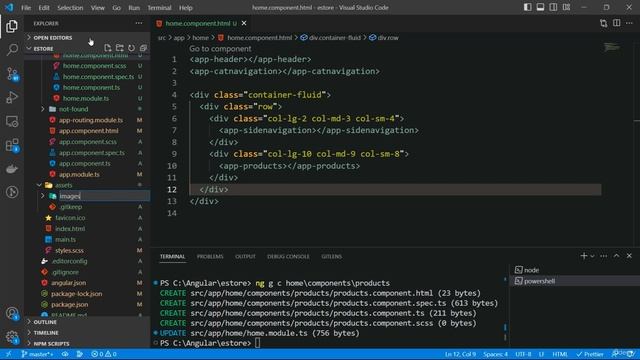Screen dimensions: 640x360
Task: Open terminal panel more actions ellipsis
Action: tap(604, 256)
